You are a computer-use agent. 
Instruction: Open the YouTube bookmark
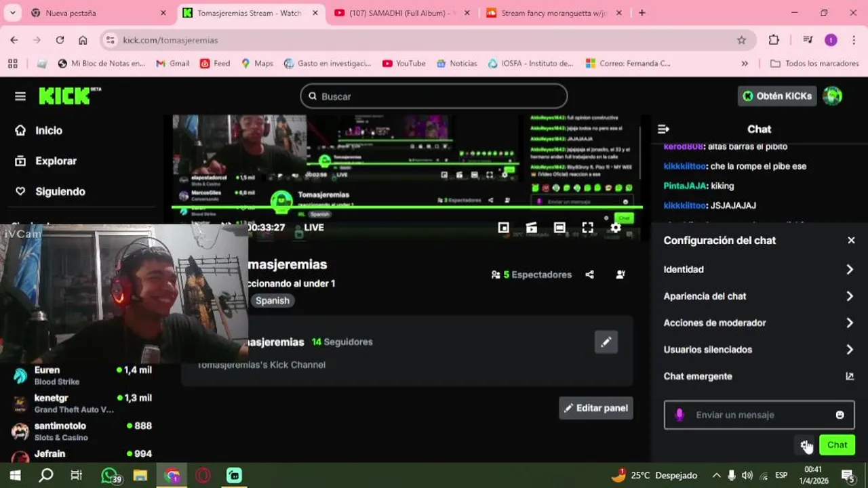[403, 63]
